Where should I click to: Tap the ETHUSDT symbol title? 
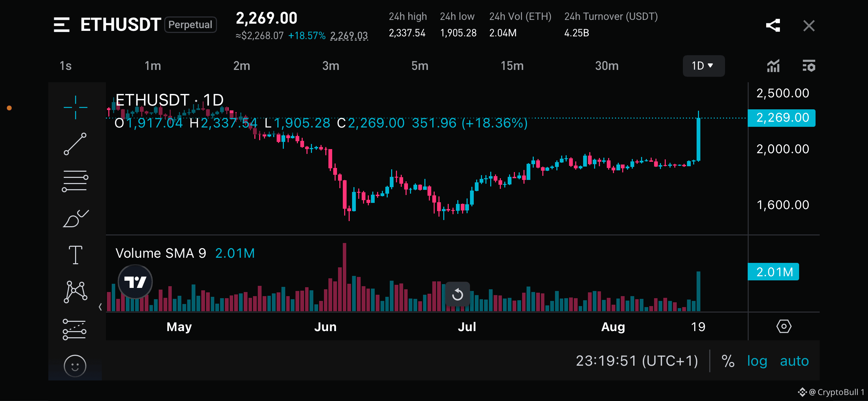click(x=121, y=25)
